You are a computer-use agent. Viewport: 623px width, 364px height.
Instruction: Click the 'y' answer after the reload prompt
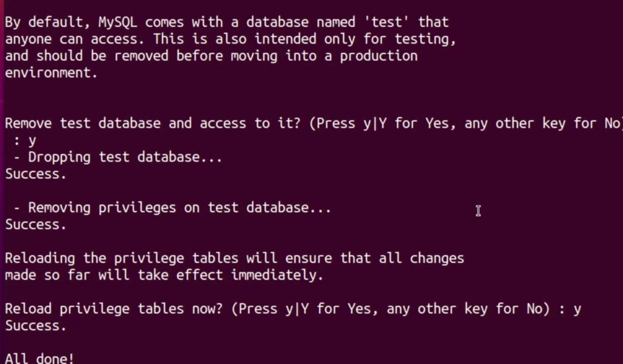pos(577,309)
